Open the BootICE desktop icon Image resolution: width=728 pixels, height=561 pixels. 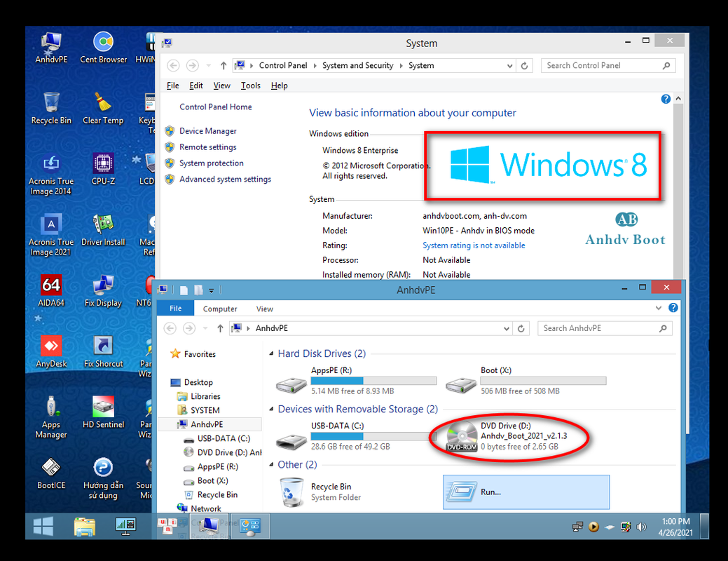51,473
